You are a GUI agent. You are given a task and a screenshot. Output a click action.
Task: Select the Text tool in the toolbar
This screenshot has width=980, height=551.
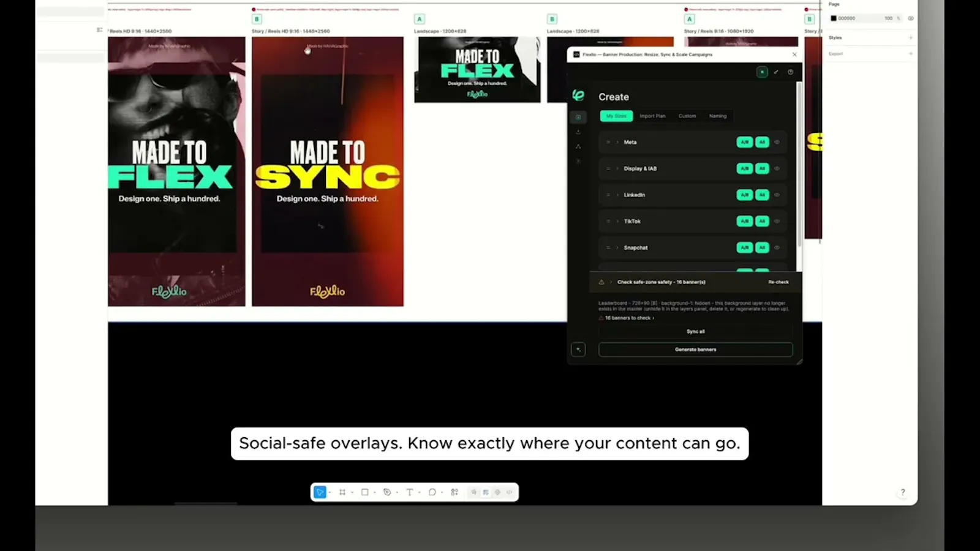[410, 492]
